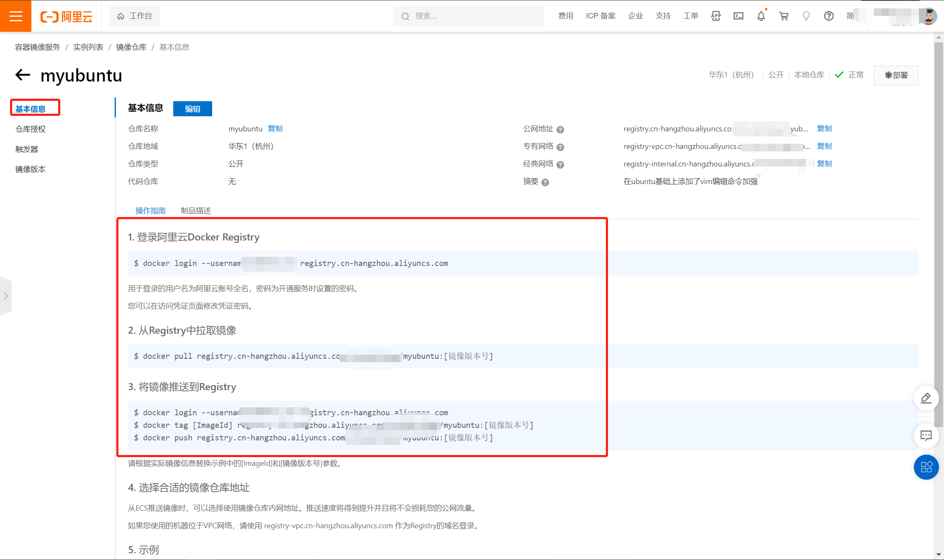This screenshot has width=944, height=560.
Task: Click the scrollbar up arrow
Action: click(939, 37)
